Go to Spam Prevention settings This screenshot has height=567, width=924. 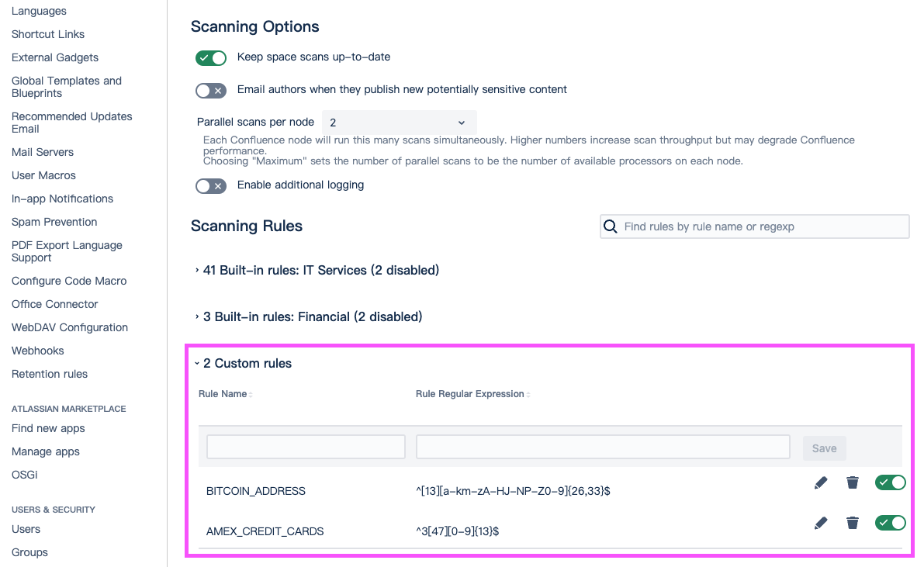(54, 222)
